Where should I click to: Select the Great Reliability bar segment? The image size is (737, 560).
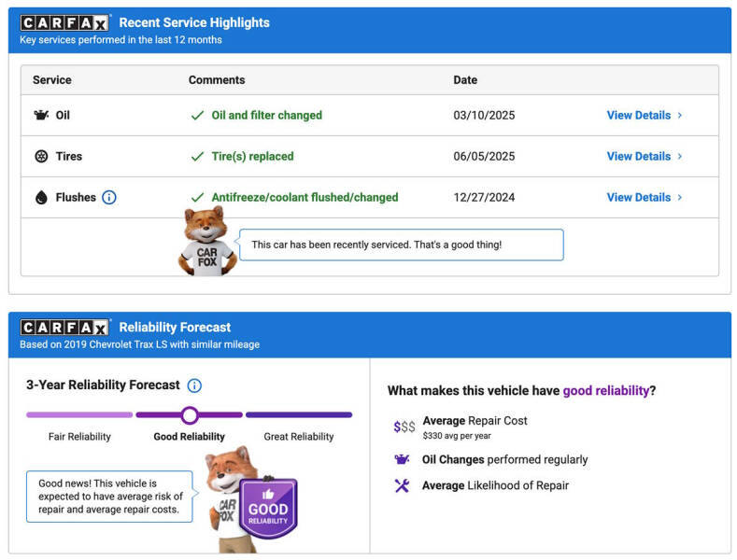tap(299, 415)
